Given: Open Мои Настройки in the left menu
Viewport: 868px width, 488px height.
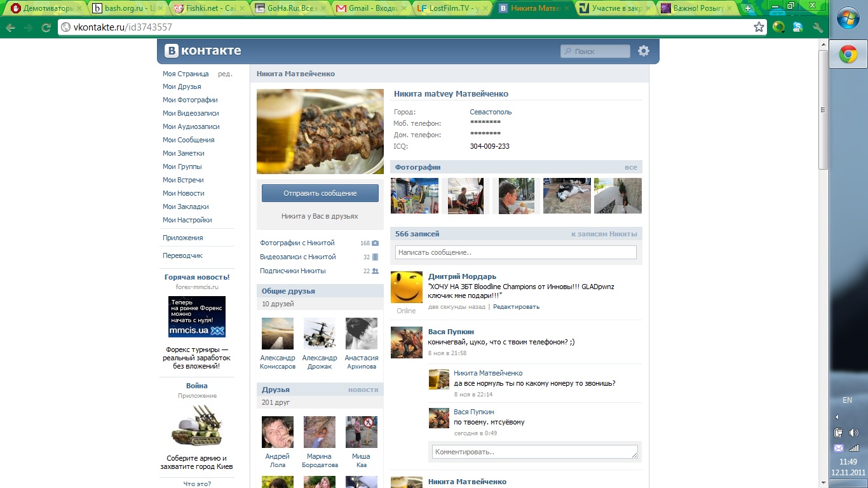Looking at the screenshot, I should [x=187, y=220].
